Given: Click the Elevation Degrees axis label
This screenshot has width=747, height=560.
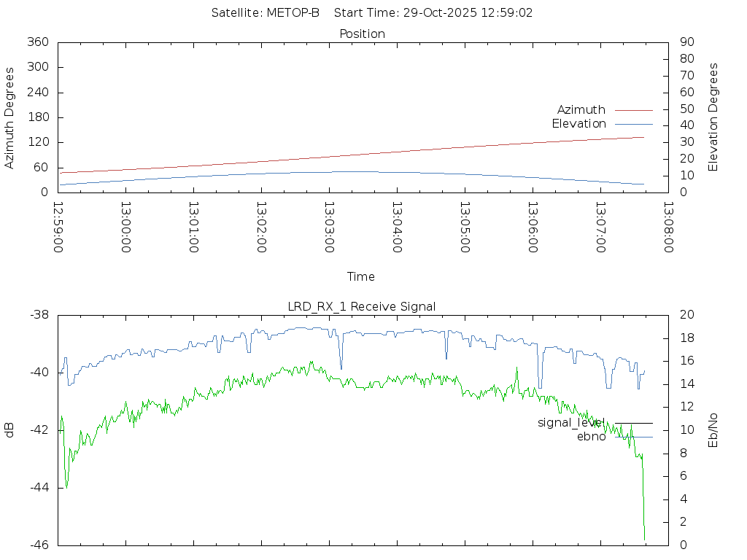Looking at the screenshot, I should [713, 117].
